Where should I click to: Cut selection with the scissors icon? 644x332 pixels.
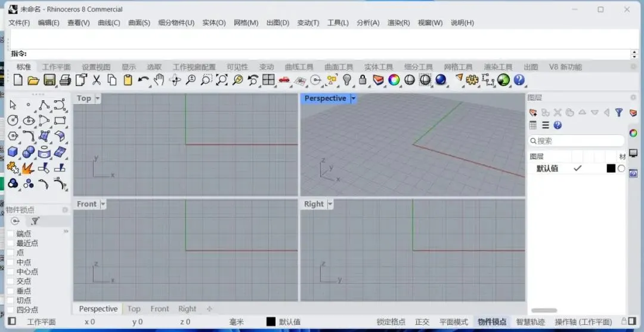coord(97,80)
